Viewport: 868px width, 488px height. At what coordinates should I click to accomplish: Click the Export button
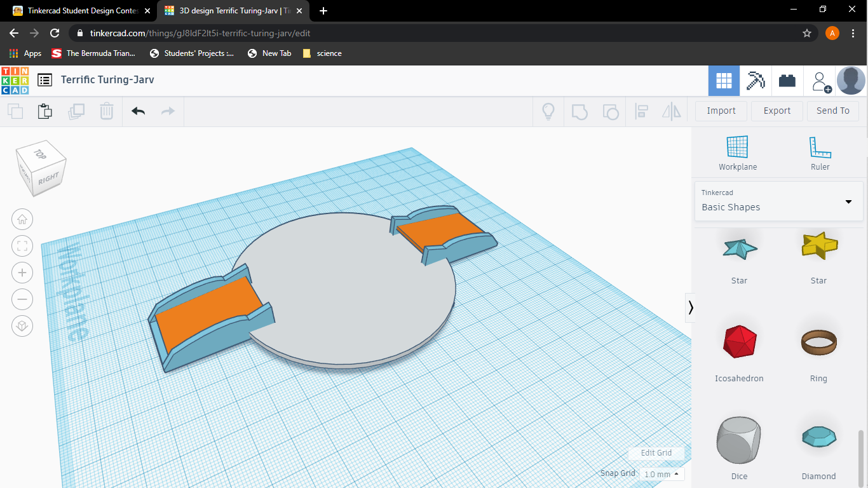pos(777,111)
